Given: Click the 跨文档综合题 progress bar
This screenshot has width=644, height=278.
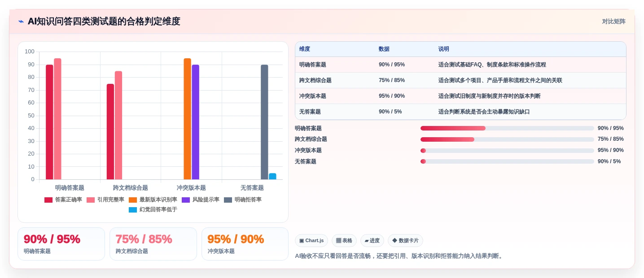Looking at the screenshot, I should 507,139.
